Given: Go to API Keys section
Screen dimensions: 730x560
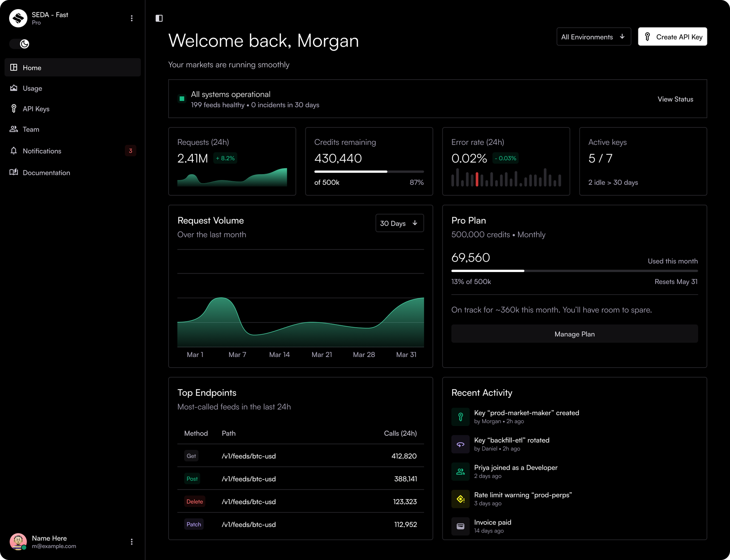Looking at the screenshot, I should [x=73, y=108].
